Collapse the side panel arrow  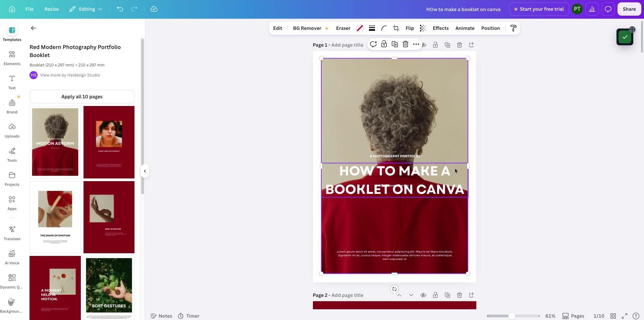145,171
